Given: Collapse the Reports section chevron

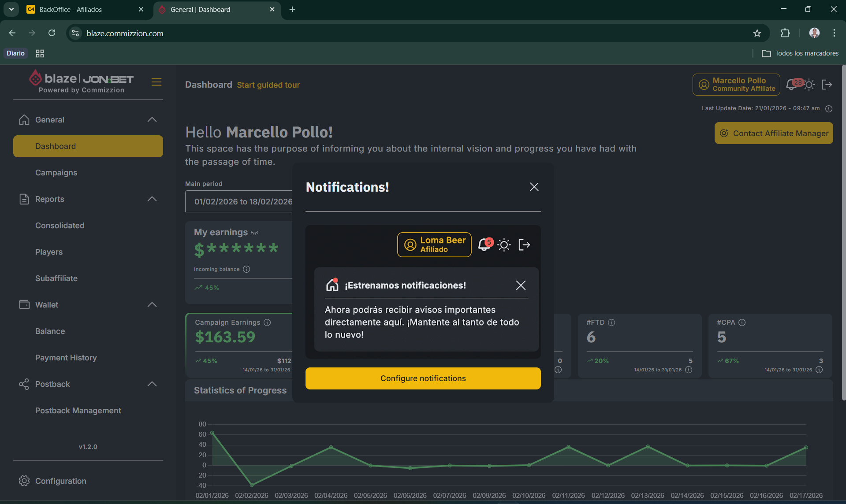Looking at the screenshot, I should [x=152, y=199].
